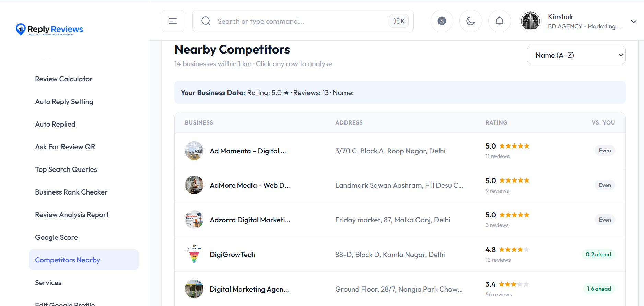644x306 pixels.
Task: Go to Auto Replied
Action: coord(55,124)
